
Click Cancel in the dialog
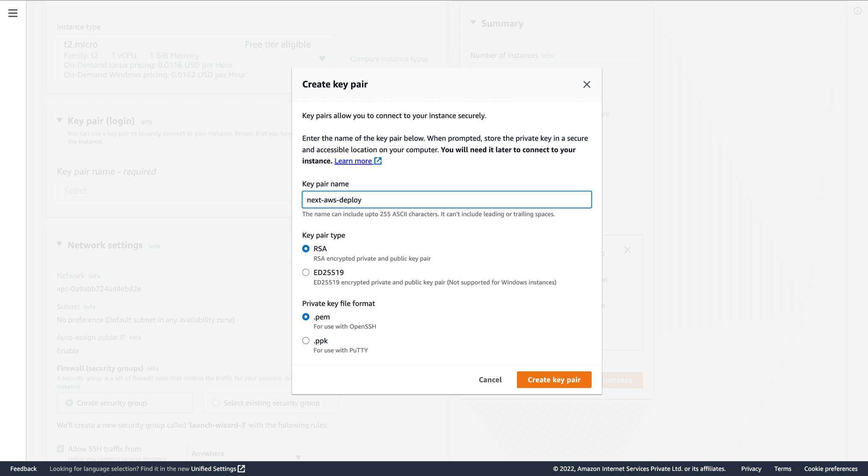[490, 379]
